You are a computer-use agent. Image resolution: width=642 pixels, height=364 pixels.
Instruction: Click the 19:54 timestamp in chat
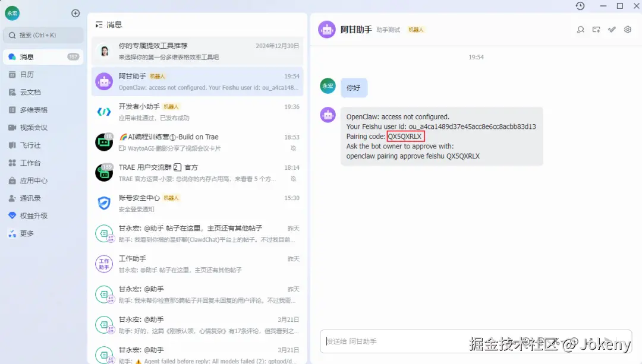(x=476, y=57)
